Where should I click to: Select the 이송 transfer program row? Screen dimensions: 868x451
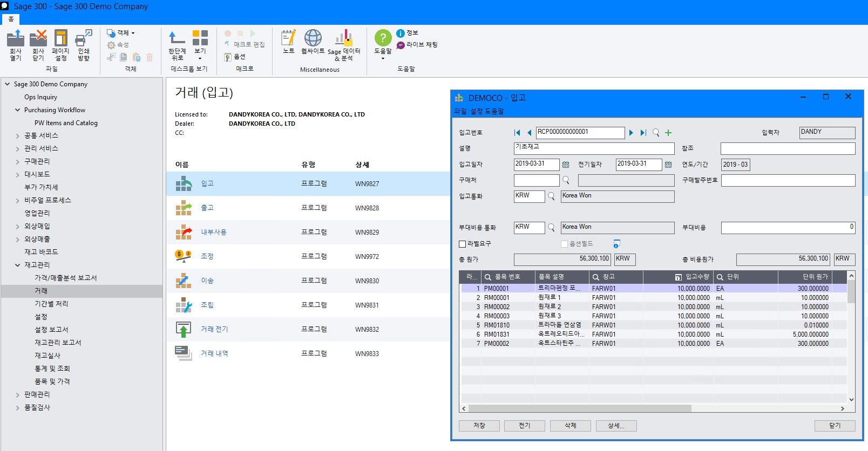coord(308,281)
